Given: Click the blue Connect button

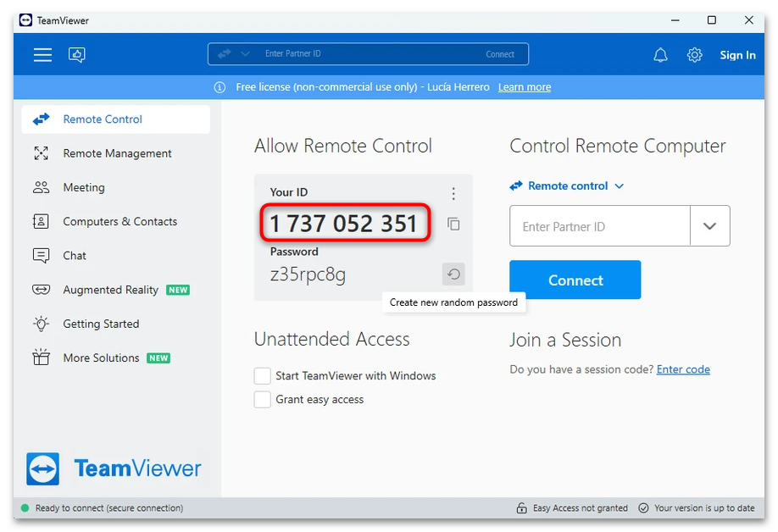Looking at the screenshot, I should 575,280.
